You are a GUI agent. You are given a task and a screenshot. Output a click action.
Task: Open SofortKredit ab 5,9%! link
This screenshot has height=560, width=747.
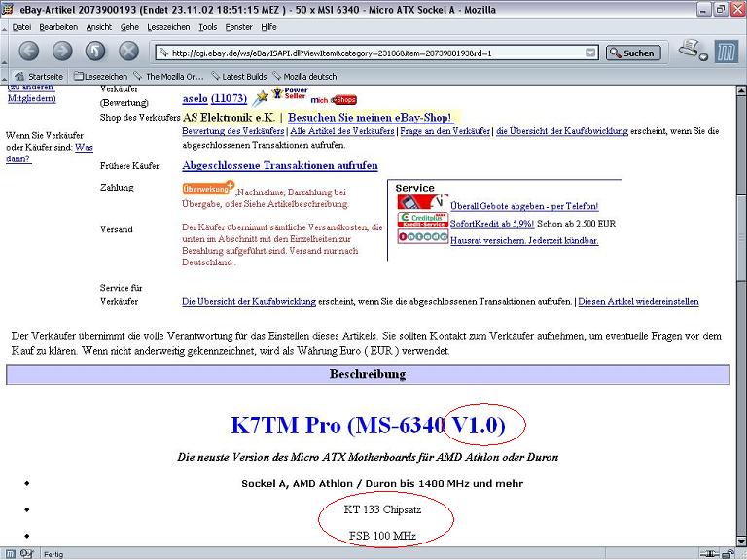point(492,224)
